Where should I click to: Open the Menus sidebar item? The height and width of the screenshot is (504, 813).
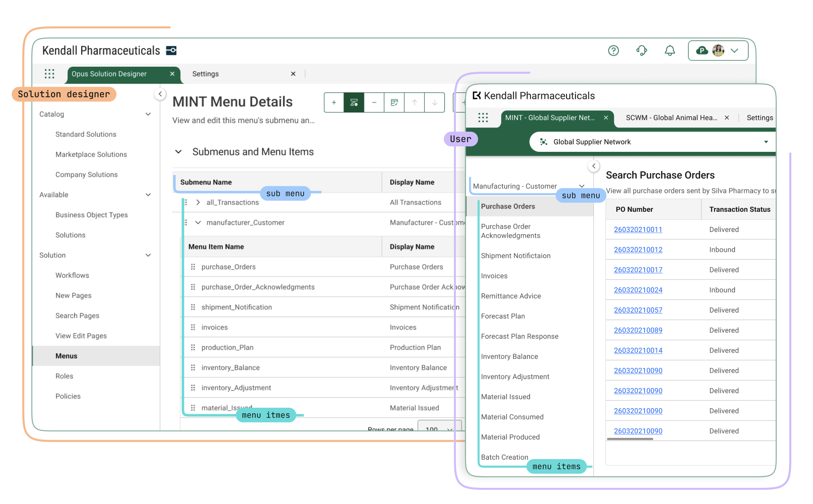(x=96, y=356)
